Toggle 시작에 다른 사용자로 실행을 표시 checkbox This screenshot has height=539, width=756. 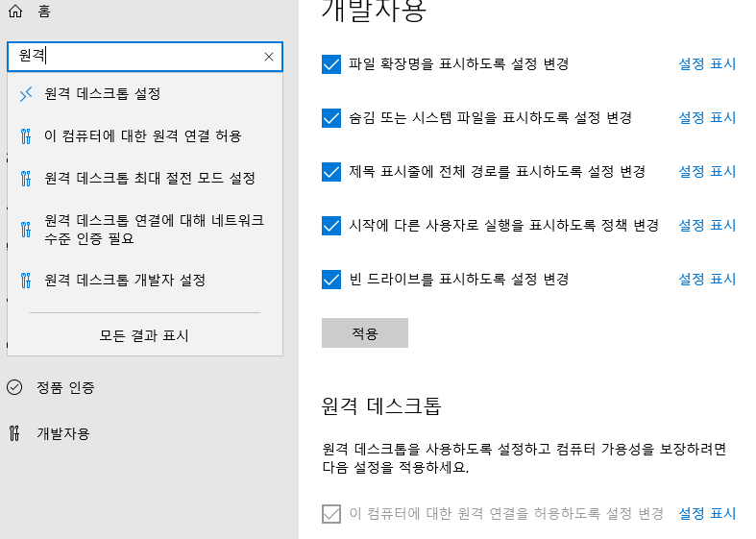[331, 226]
